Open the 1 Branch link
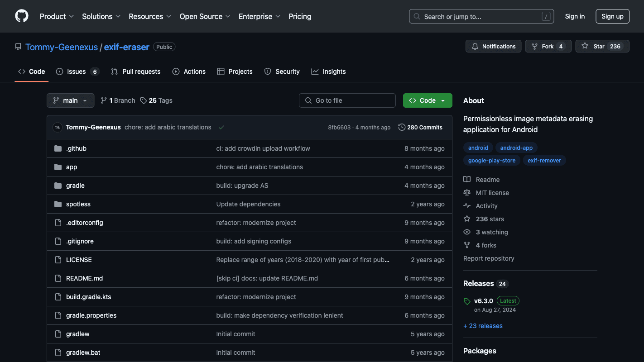 118,100
